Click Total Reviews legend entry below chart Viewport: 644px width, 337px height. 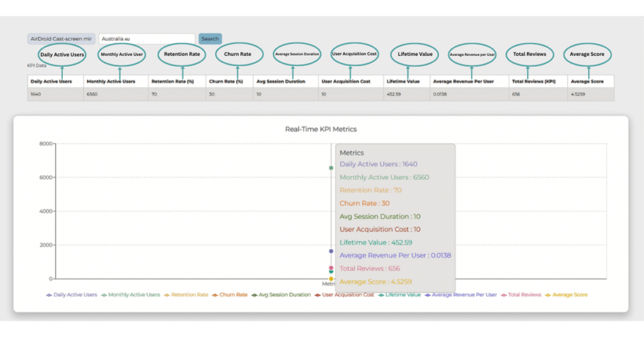click(x=521, y=294)
